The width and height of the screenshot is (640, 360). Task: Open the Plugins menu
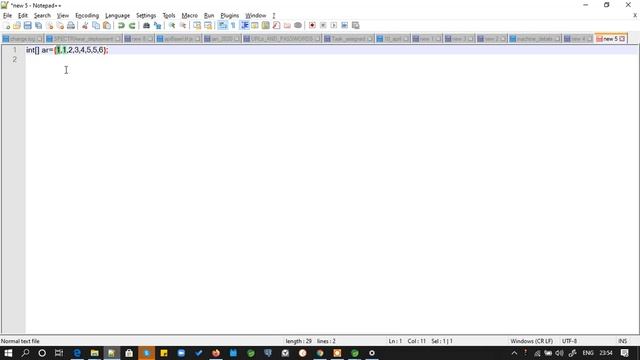coord(229,16)
